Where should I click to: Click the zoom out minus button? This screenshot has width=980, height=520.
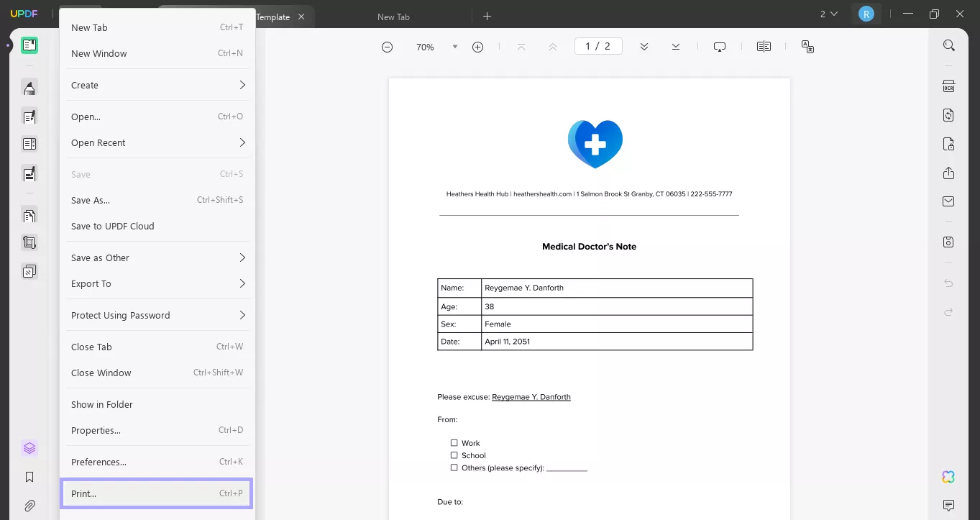coord(387,47)
